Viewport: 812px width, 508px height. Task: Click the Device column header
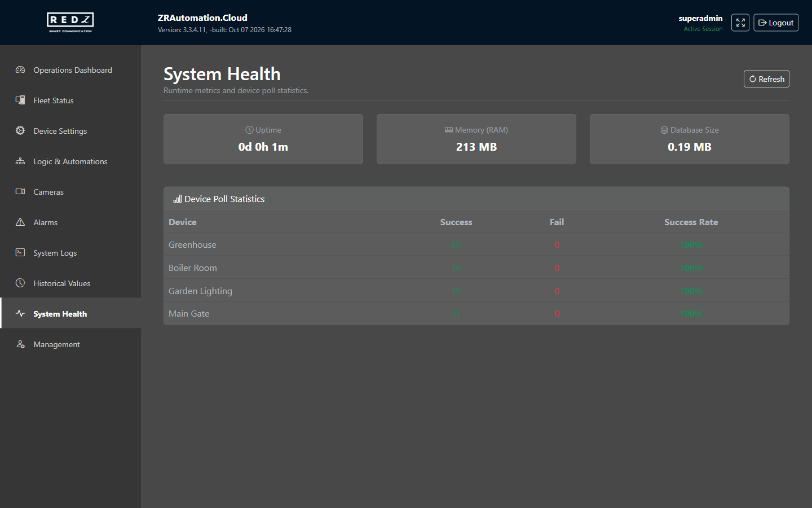click(183, 222)
